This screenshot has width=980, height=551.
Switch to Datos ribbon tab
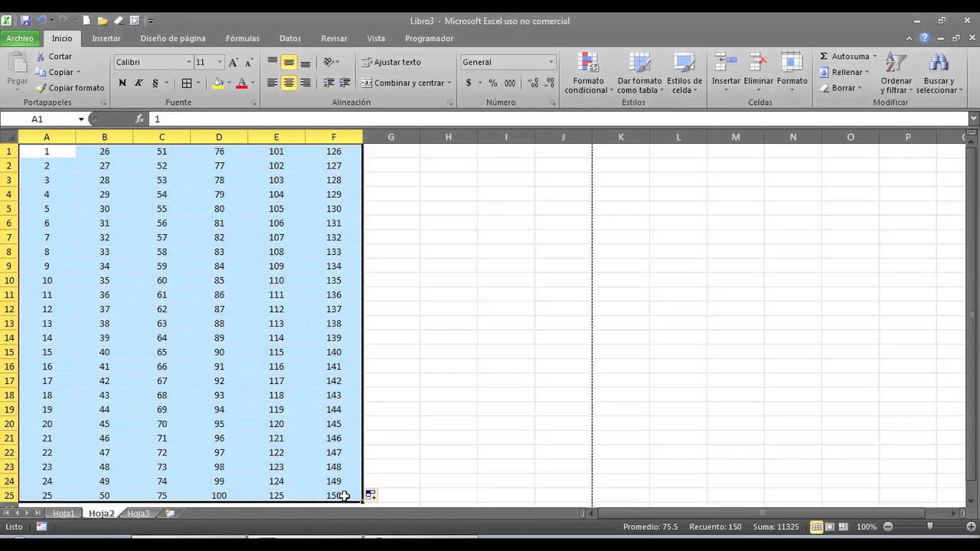290,38
